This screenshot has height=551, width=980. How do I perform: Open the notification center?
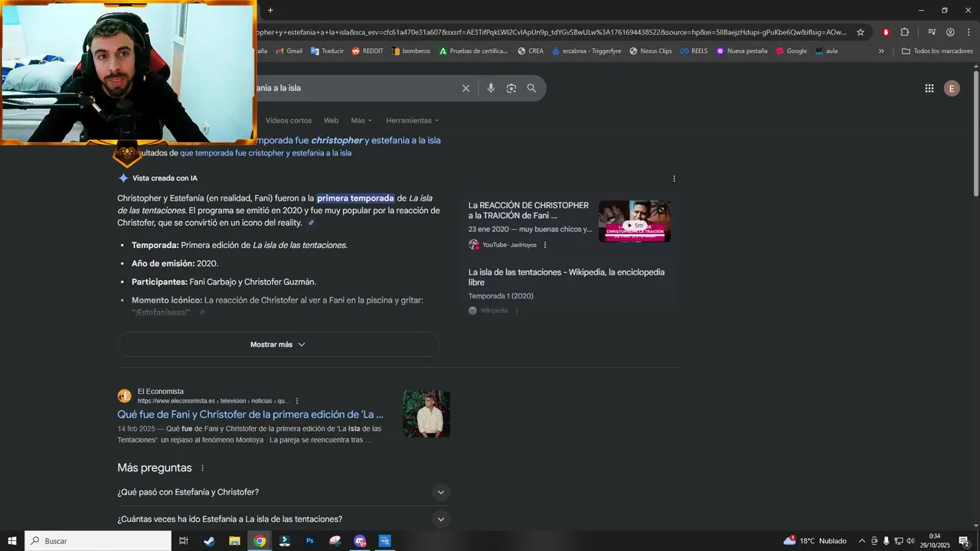[x=965, y=541]
